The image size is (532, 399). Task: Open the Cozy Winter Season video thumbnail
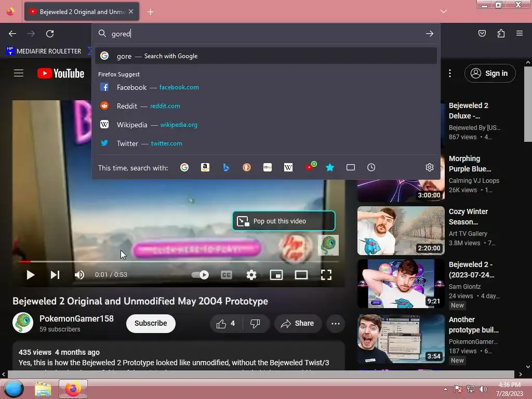401,230
